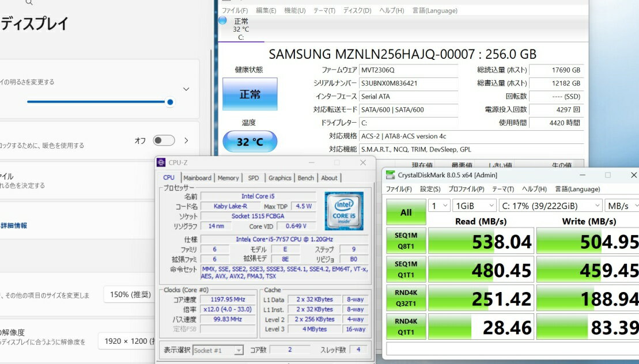Open the プロファイル(P) menu in CrystalDiskMark
Screen dimensions: 639x364
(x=466, y=189)
